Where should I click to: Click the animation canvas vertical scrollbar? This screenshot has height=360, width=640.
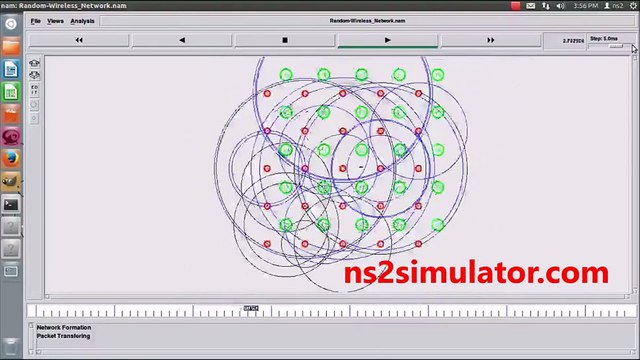point(634,175)
